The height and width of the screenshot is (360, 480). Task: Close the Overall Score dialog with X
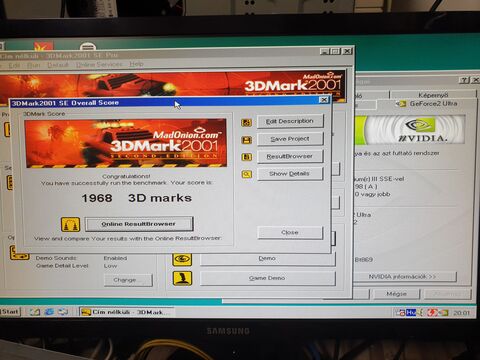pyautogui.click(x=324, y=100)
